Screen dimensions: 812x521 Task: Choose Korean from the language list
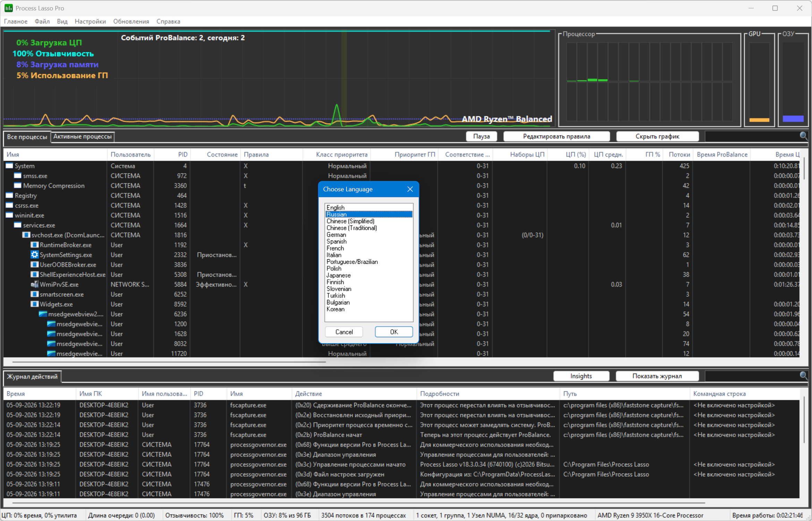tap(369, 309)
